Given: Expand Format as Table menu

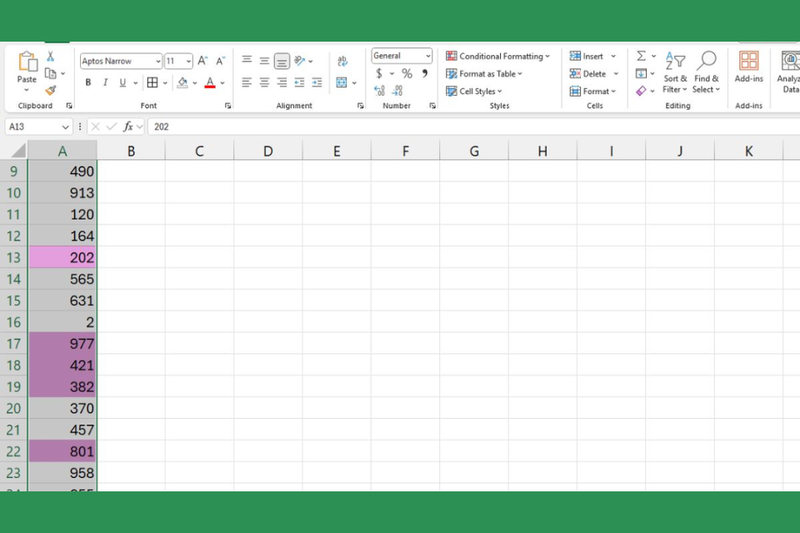Looking at the screenshot, I should (x=484, y=74).
